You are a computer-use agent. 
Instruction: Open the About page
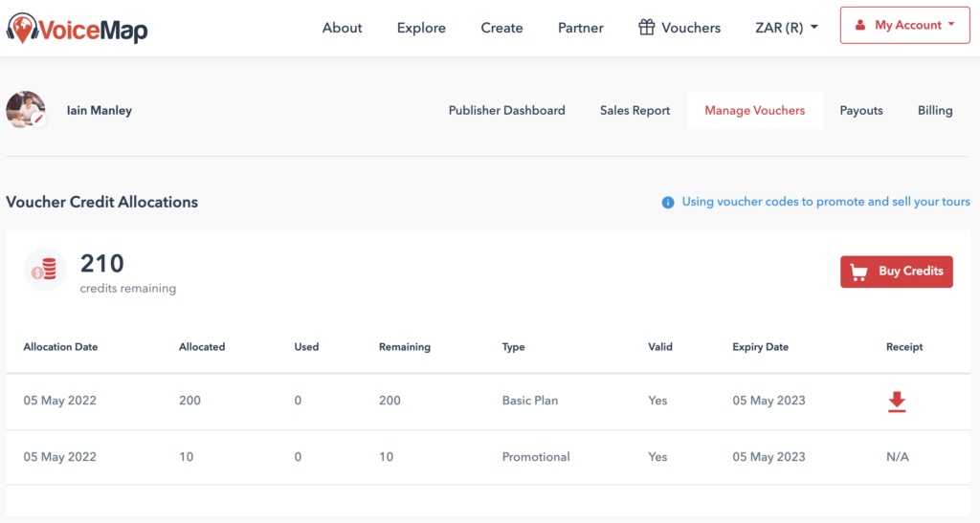pyautogui.click(x=342, y=28)
